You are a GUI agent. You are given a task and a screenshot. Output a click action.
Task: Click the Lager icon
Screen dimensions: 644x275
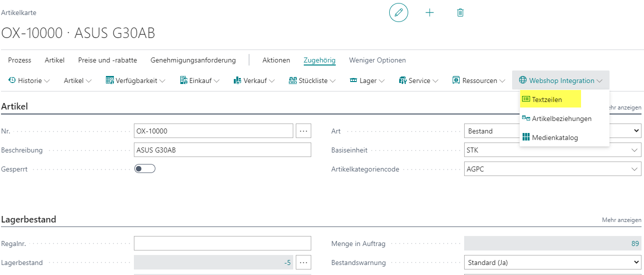(x=354, y=80)
